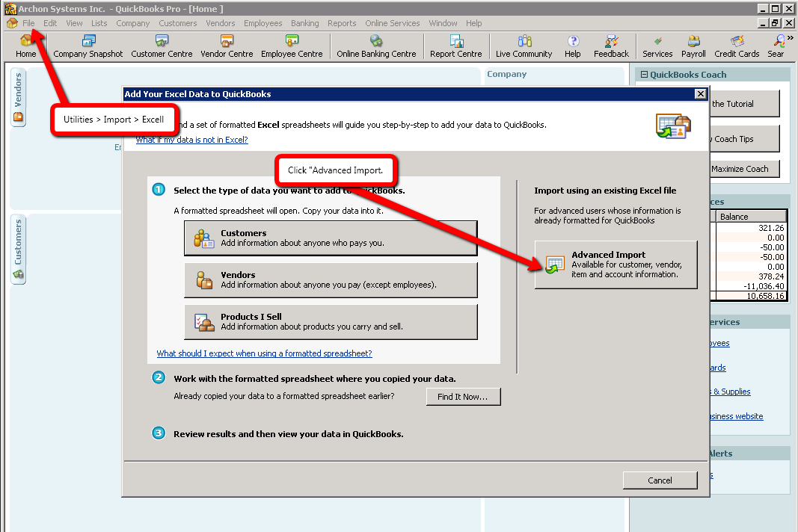Open the Credit Cards toolbar icon
Viewport: 798px width, 532px height.
click(x=737, y=46)
